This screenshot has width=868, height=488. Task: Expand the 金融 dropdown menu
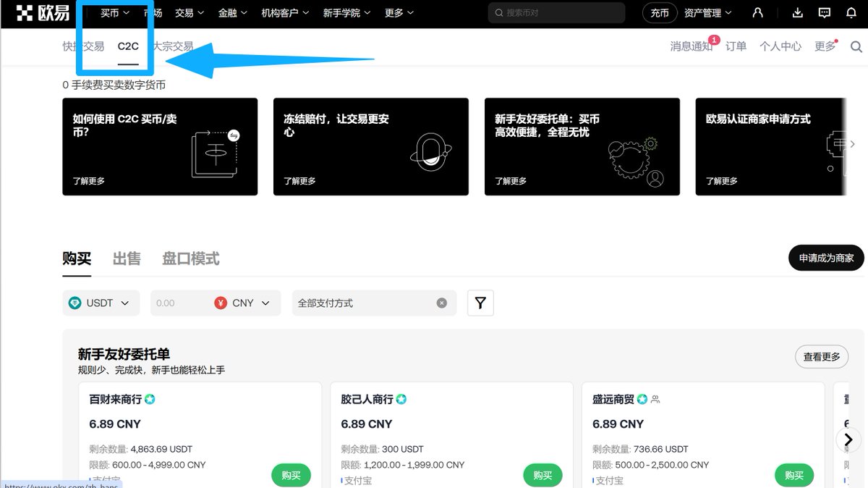tap(233, 13)
